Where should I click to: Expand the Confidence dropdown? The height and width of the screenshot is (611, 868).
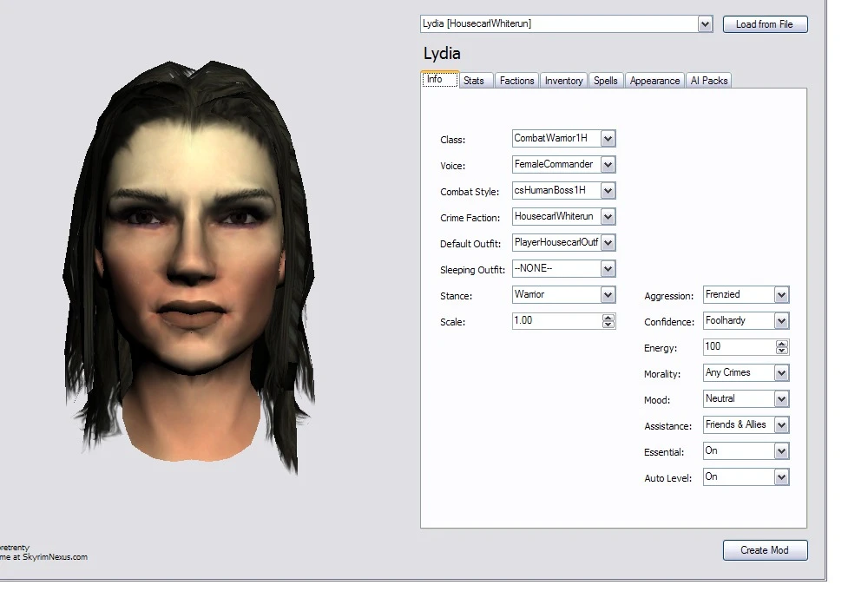pos(781,320)
